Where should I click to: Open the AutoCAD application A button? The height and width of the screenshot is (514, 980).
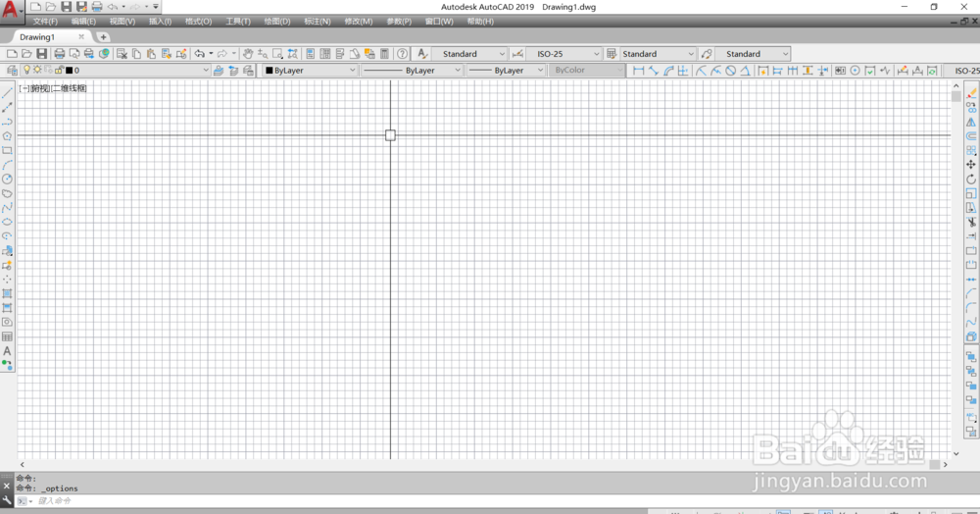[x=11, y=11]
